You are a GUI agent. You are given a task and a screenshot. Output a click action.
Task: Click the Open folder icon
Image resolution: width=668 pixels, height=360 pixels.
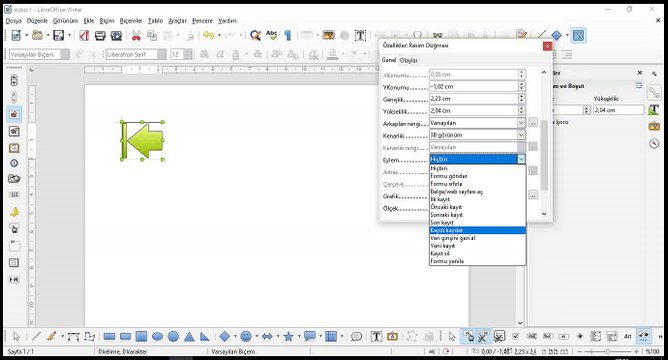[x=37, y=35]
